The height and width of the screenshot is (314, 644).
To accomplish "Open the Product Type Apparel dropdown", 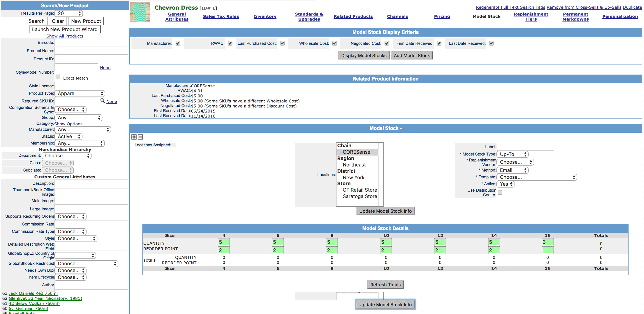I will pos(80,94).
